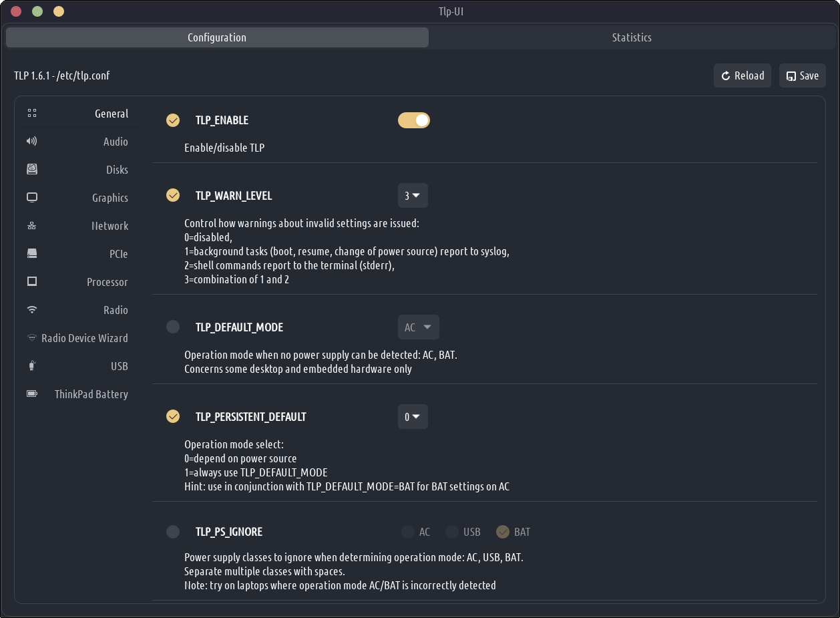Save the configuration with Save button
The image size is (840, 618).
[803, 76]
